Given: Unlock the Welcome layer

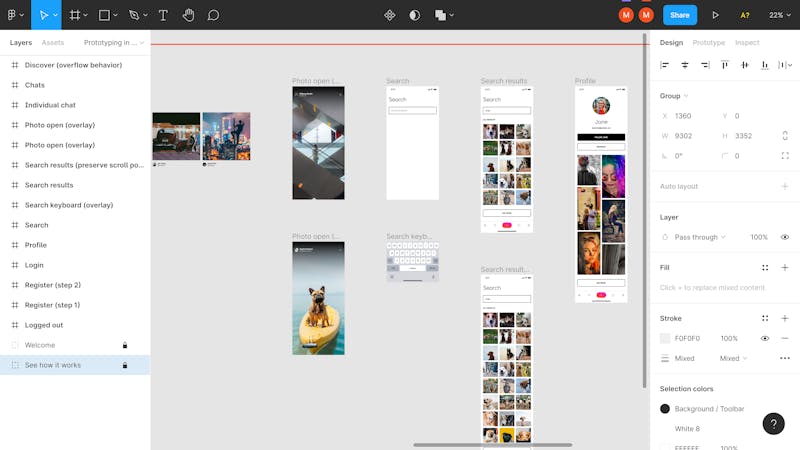Looking at the screenshot, I should click(x=124, y=345).
